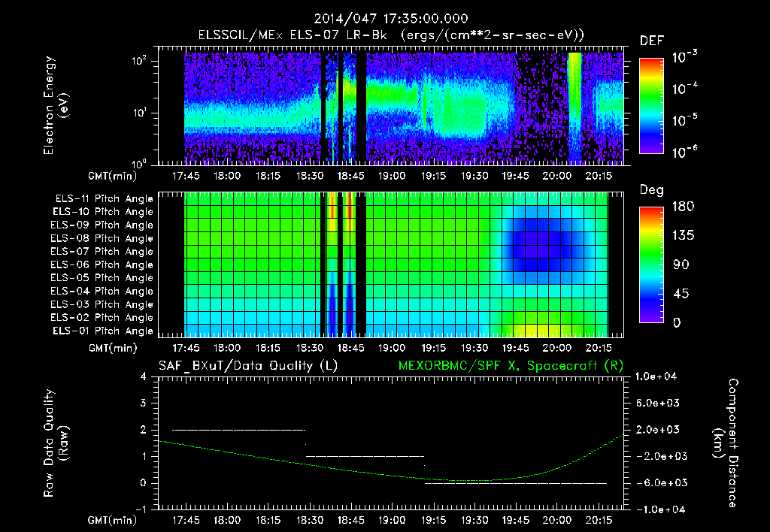Select the ELS-07 Pitch Angle row label
770x532 pixels.
(x=102, y=252)
